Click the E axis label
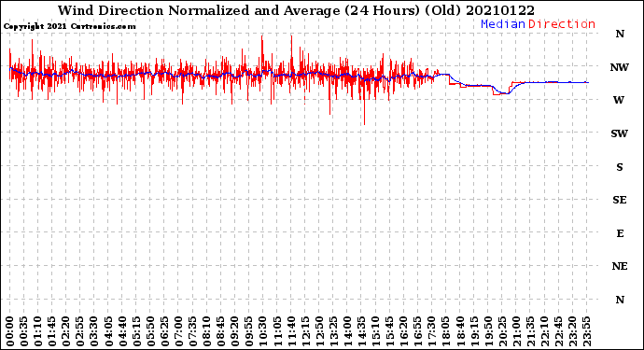 tap(620, 233)
